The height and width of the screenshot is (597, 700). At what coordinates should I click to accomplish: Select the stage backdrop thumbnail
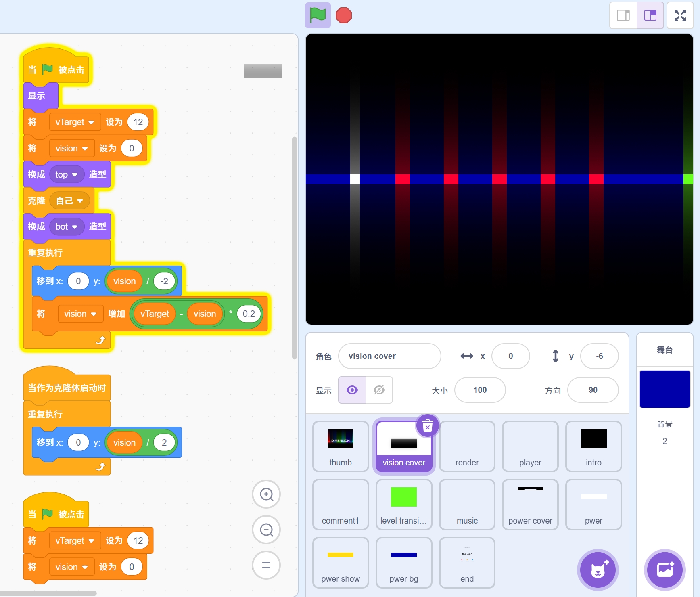[664, 389]
